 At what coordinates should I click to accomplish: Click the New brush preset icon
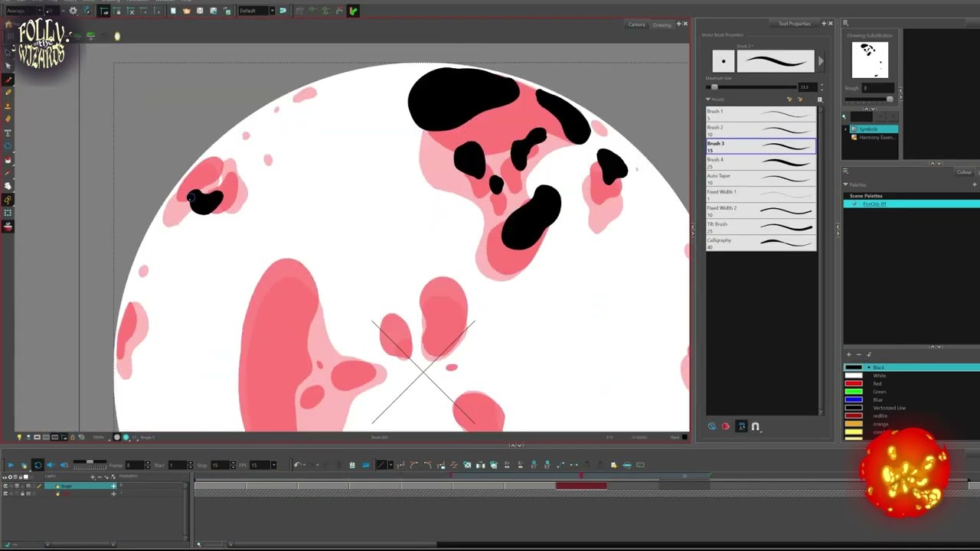point(789,99)
